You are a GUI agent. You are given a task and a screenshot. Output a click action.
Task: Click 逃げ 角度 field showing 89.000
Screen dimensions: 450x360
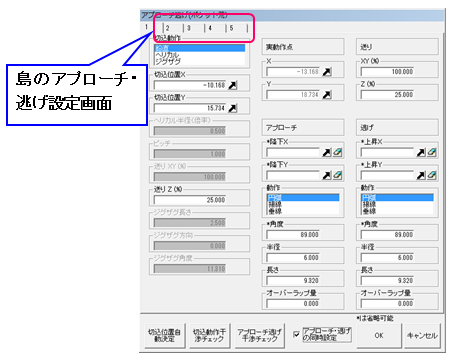point(388,235)
